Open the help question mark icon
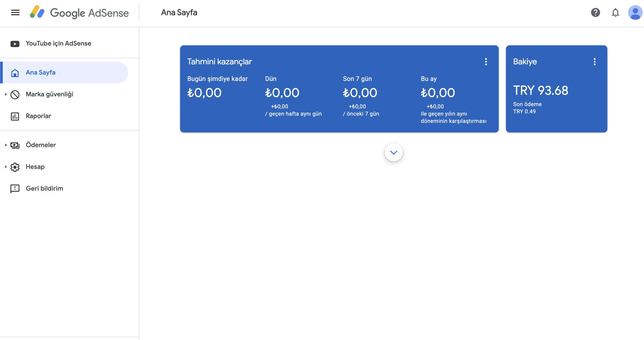 coord(596,12)
